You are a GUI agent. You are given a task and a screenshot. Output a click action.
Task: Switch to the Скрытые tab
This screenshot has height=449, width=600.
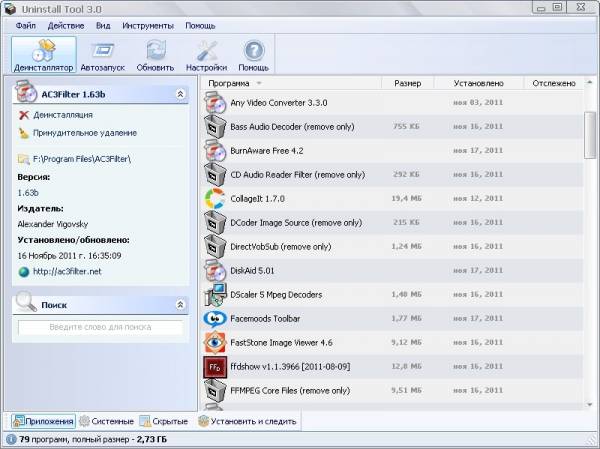164,421
